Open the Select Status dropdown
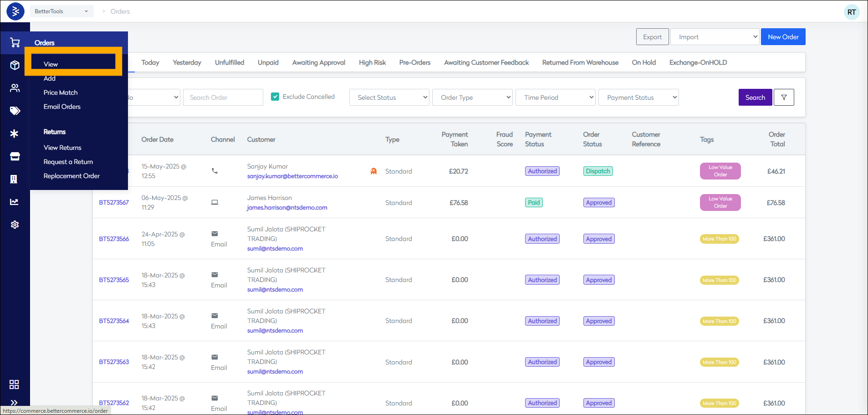The height and width of the screenshot is (415, 868). (389, 97)
